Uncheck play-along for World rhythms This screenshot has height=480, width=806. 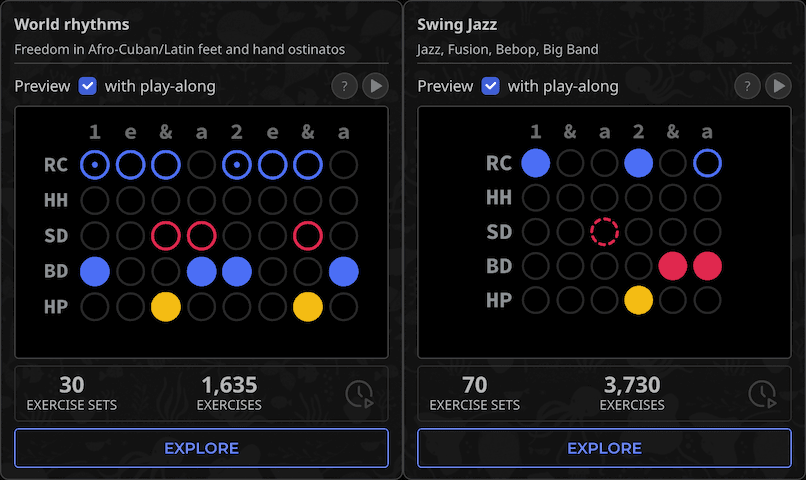pos(88,86)
